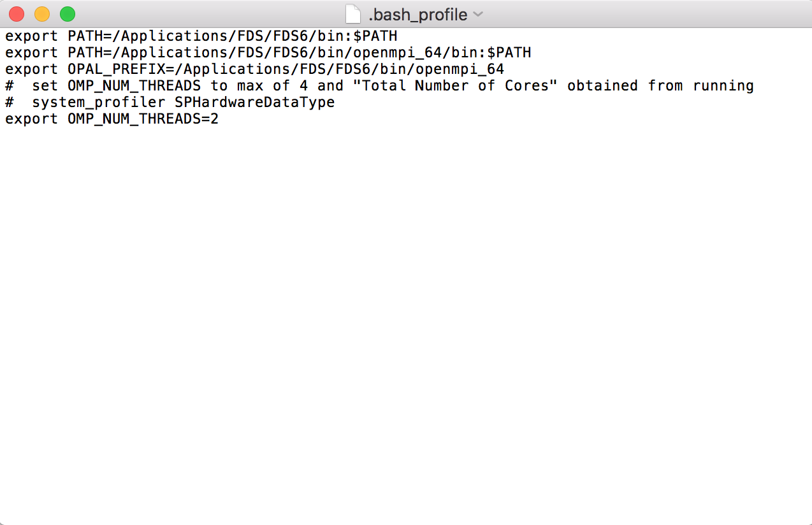The image size is (812, 525).
Task: Click the value 2 after OMP_NUM_THREADS
Action: coord(215,119)
